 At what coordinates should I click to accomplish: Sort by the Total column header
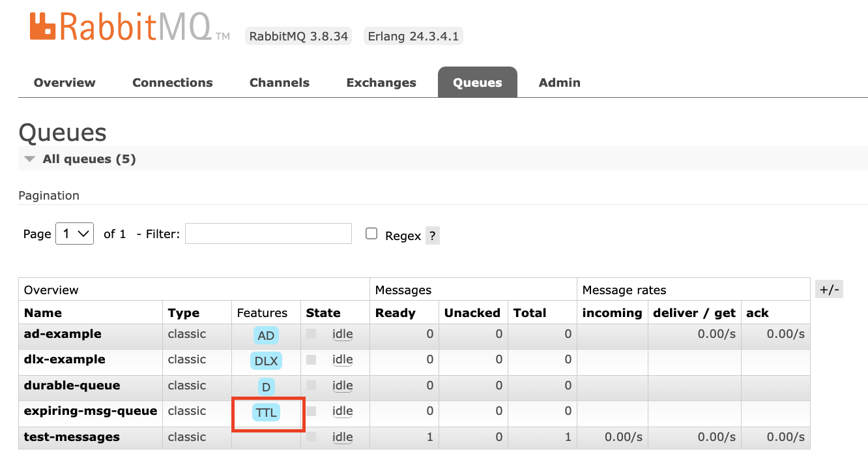[x=530, y=313]
